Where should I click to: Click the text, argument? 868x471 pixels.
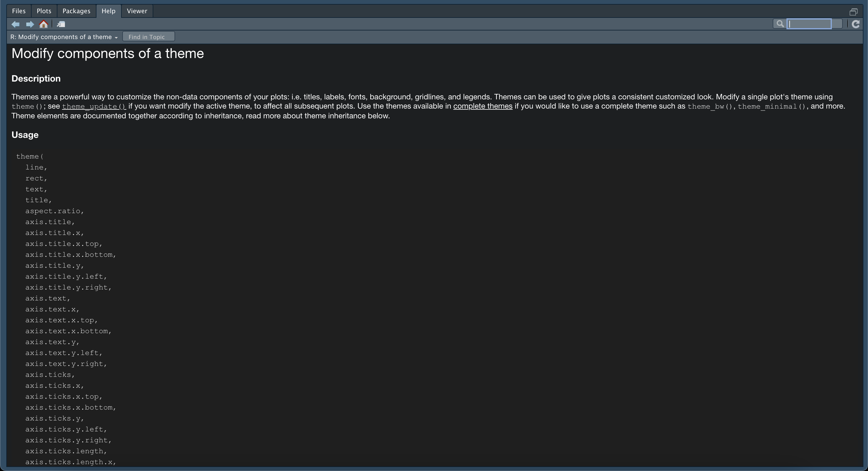click(36, 189)
